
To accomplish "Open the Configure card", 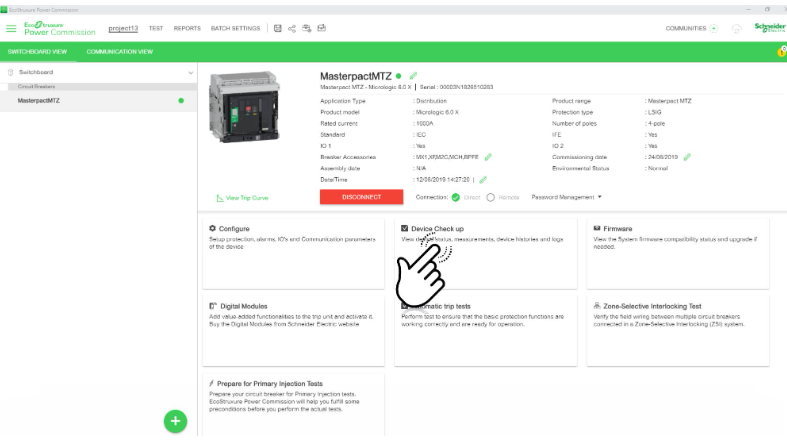I will pyautogui.click(x=293, y=253).
